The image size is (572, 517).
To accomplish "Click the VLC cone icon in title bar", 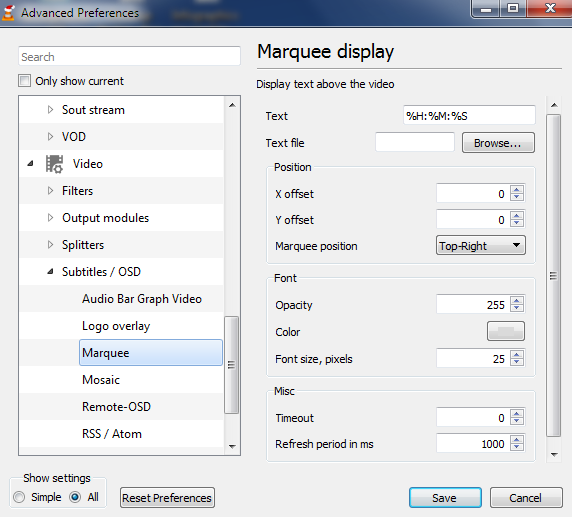I will pos(8,13).
